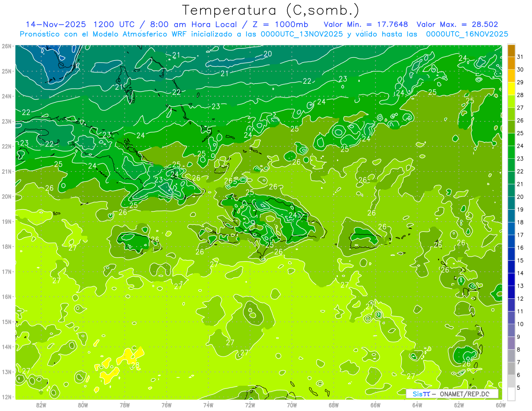532x411 pixels.
Task: Click the 80W longitude axis label
Action: (83, 405)
